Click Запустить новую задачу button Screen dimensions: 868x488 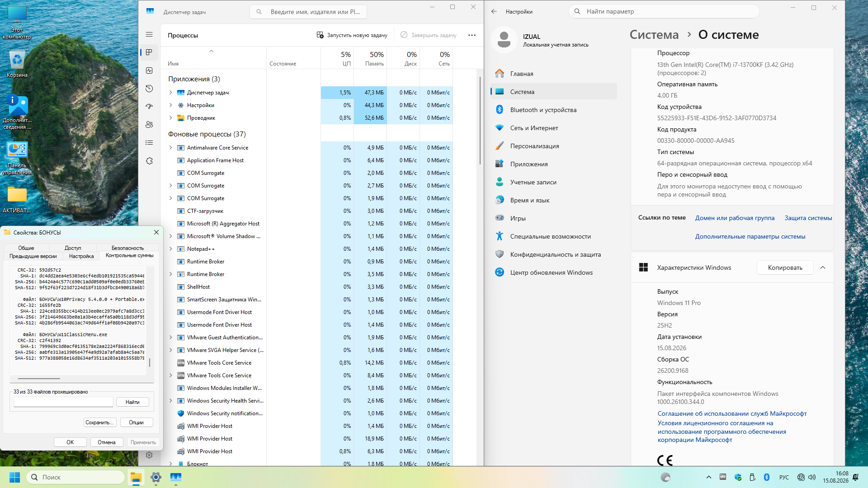352,35
